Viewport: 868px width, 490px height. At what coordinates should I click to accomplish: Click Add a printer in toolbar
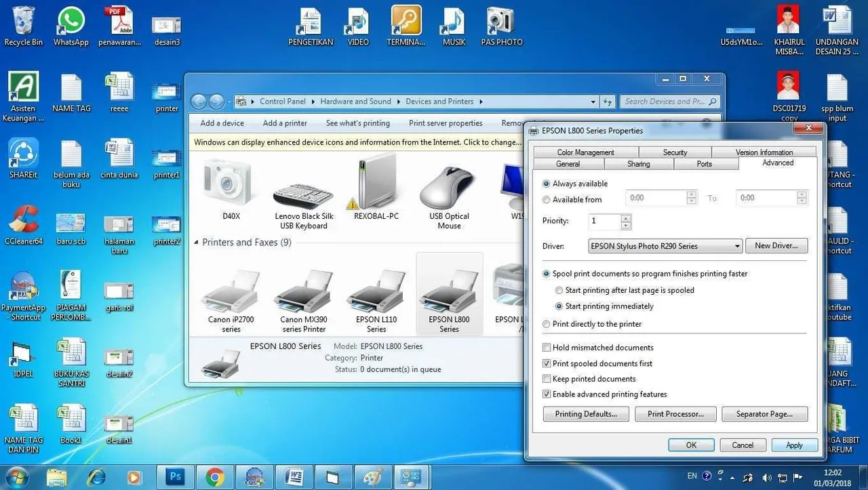click(x=285, y=123)
